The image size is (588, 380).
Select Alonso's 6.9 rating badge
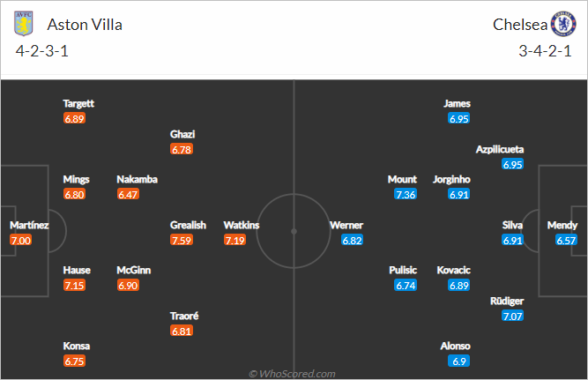(459, 361)
